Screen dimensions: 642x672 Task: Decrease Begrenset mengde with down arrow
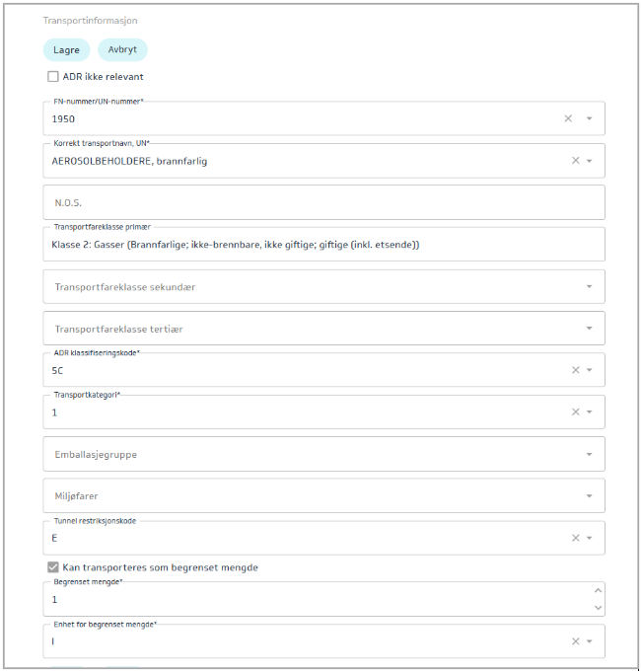click(598, 608)
